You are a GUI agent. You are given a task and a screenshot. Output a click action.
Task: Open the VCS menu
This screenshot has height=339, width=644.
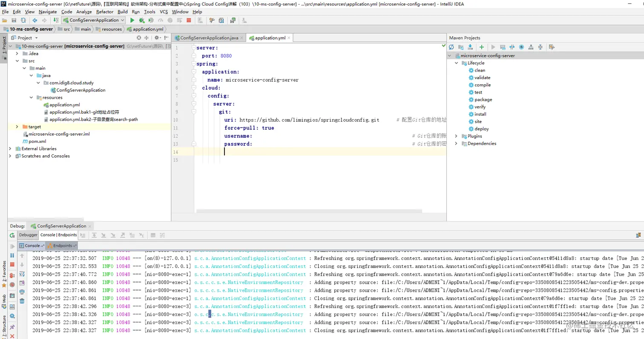(x=164, y=12)
